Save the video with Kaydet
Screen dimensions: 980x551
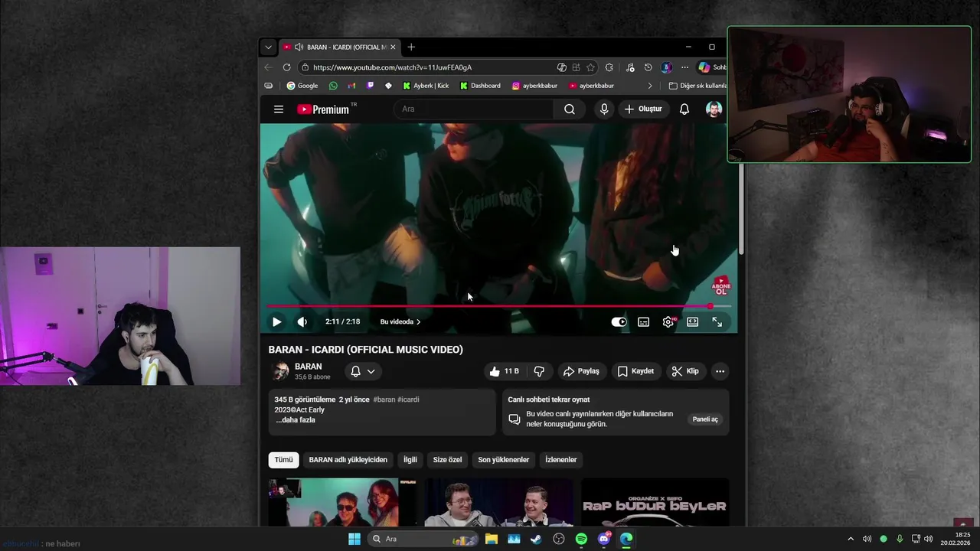click(635, 371)
